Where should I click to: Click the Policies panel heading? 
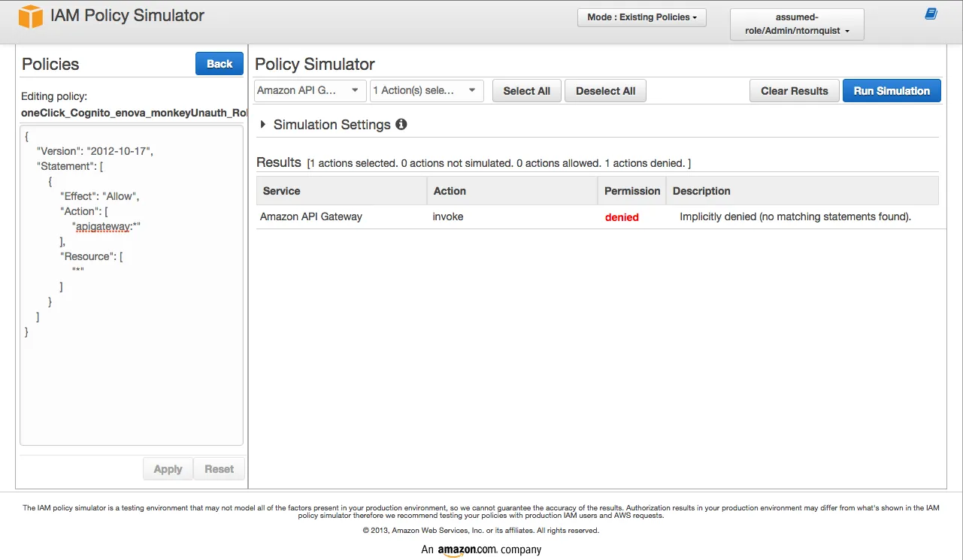tap(50, 64)
